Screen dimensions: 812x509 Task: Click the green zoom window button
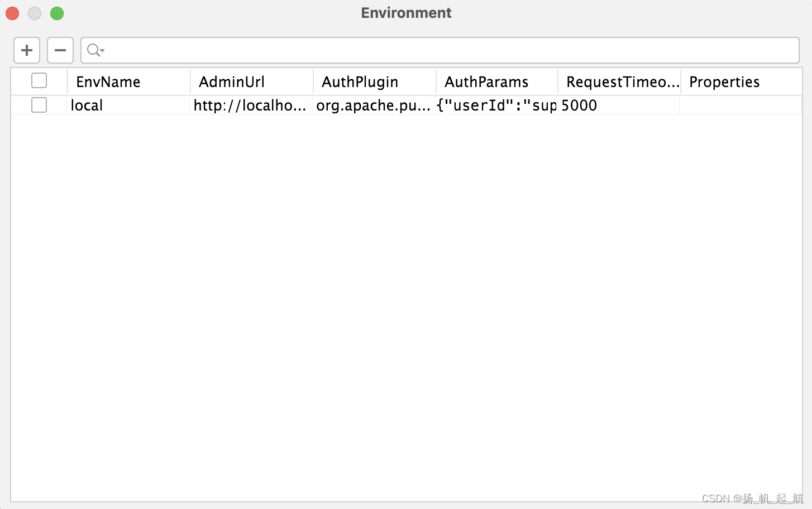pyautogui.click(x=56, y=13)
